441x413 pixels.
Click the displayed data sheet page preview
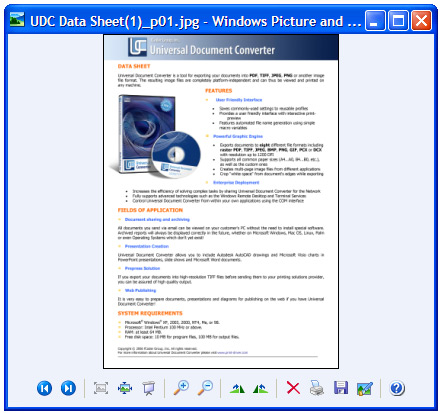point(221,201)
